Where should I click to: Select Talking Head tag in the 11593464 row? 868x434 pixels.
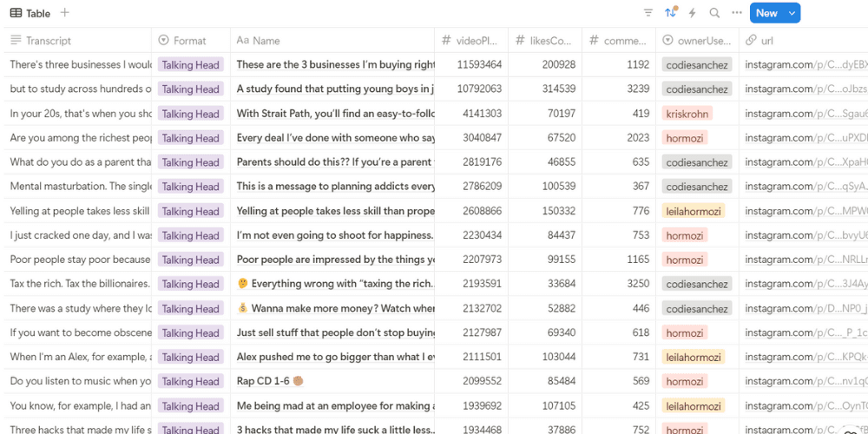coord(190,65)
